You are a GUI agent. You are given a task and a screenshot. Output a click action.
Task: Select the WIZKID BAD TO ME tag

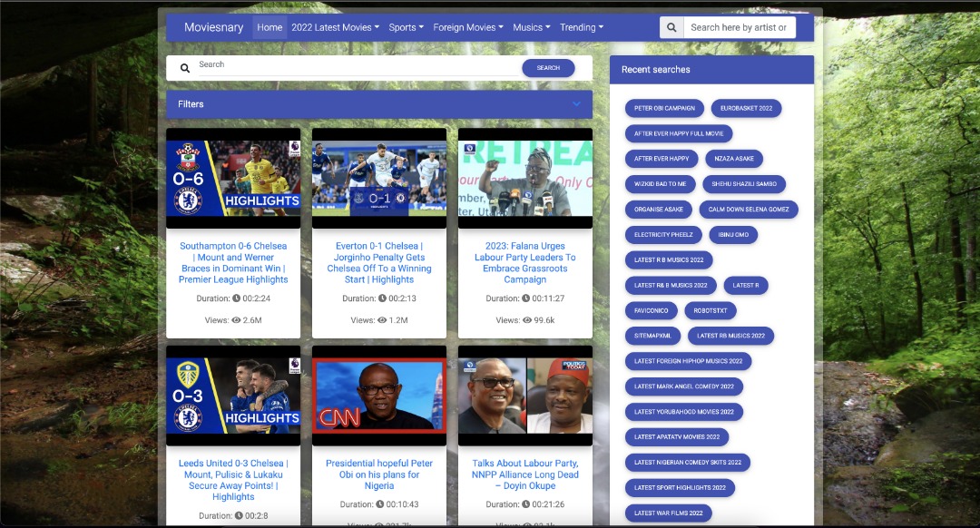[x=660, y=183]
